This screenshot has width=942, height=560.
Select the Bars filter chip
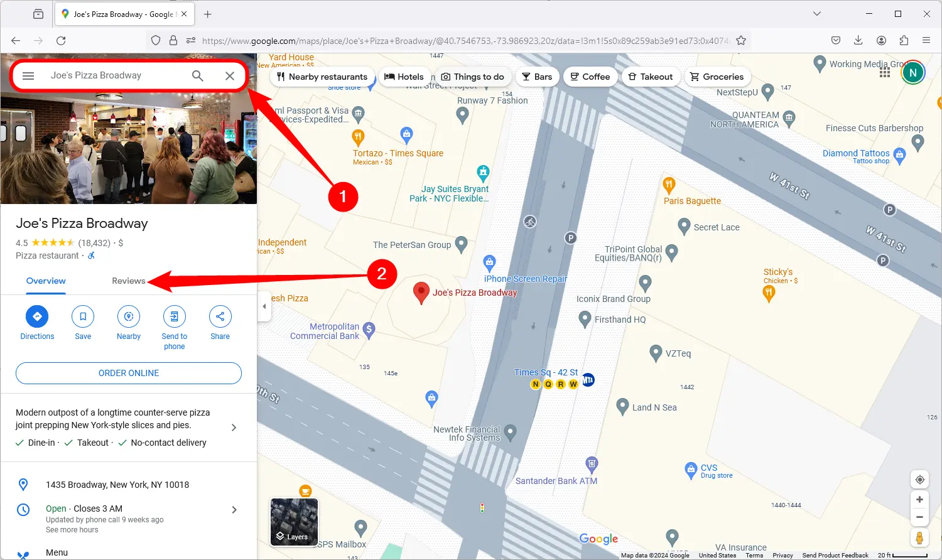(x=537, y=77)
